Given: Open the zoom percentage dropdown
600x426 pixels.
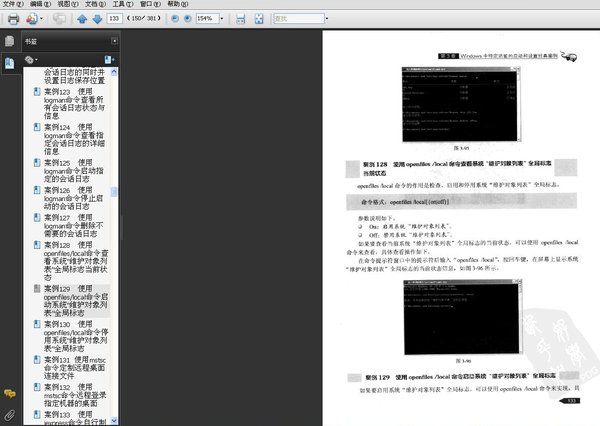Looking at the screenshot, I should (222, 18).
